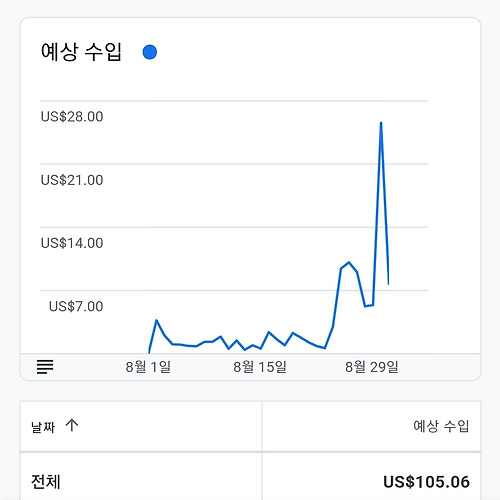The height and width of the screenshot is (500, 500).
Task: Click the second-highest hump before the spike
Action: pos(349,262)
